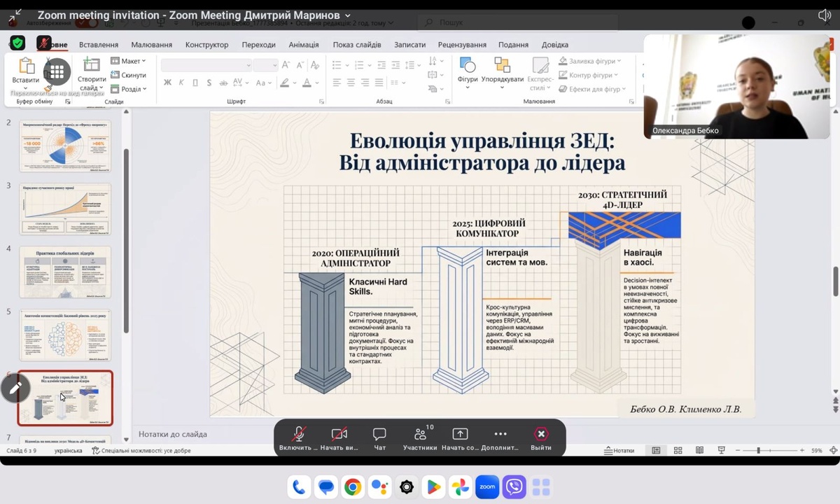
Task: Open the Zoom Chat panel
Action: pos(379,435)
